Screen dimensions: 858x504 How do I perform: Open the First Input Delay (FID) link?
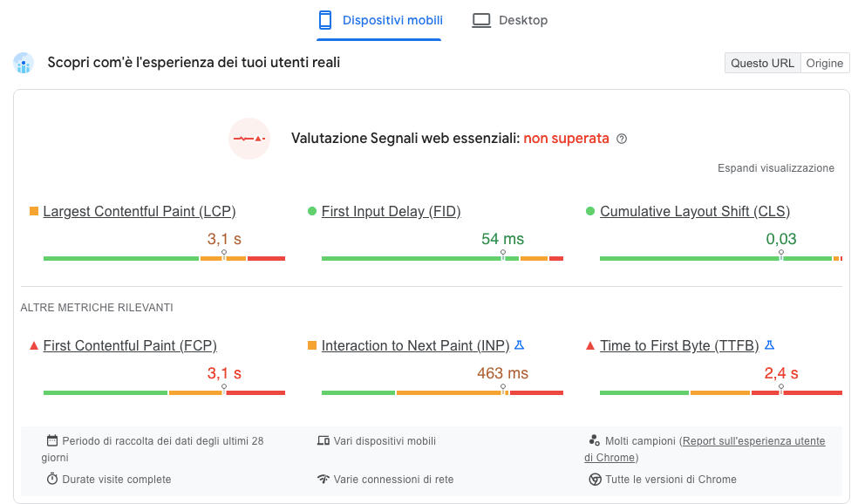[391, 211]
